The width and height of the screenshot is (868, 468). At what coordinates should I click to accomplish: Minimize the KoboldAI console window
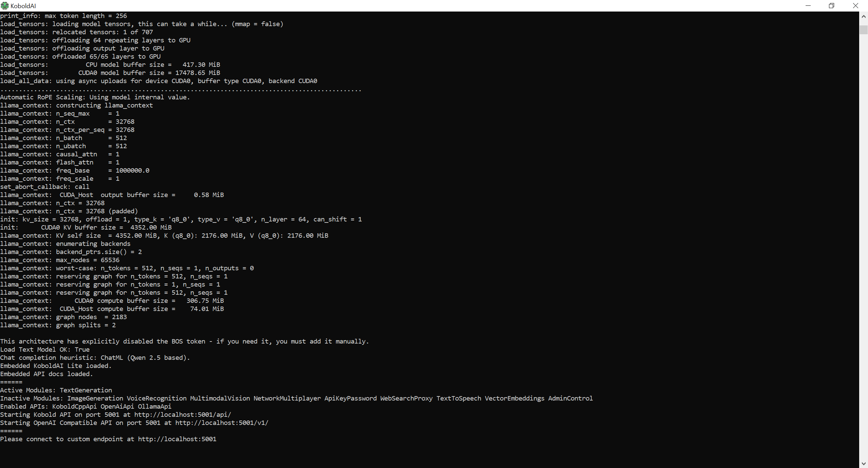click(x=808, y=6)
